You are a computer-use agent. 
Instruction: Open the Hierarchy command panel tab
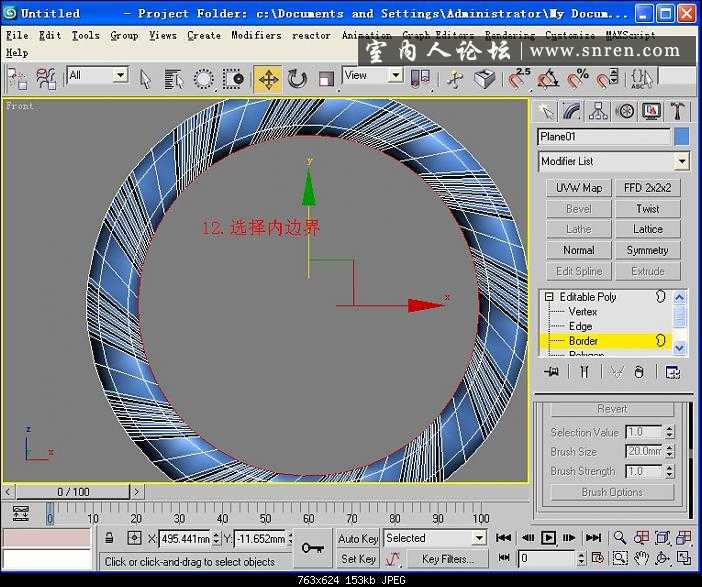598,111
